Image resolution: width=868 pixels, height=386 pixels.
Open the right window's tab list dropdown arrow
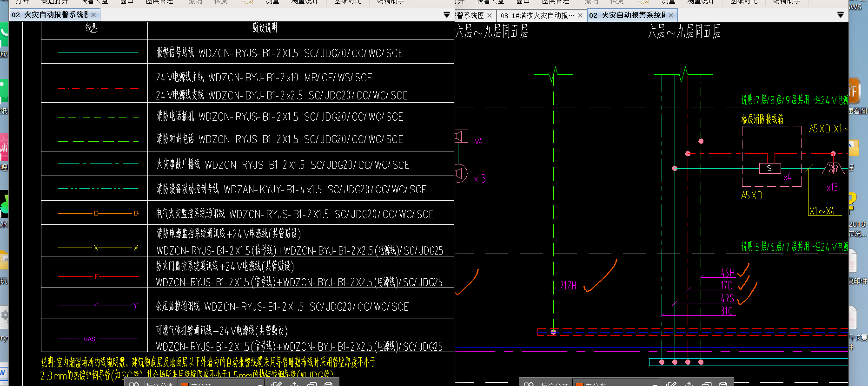coord(840,15)
